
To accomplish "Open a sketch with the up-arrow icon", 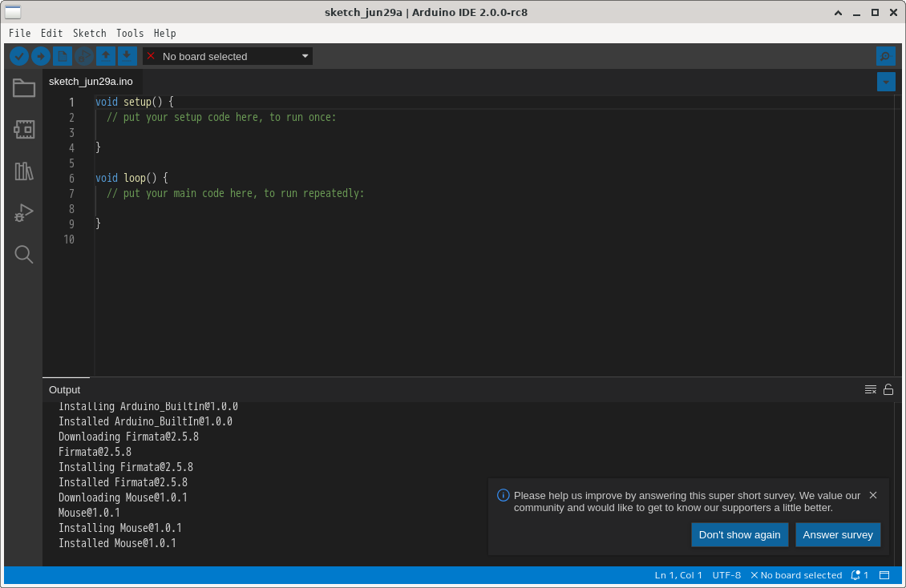I will point(105,56).
